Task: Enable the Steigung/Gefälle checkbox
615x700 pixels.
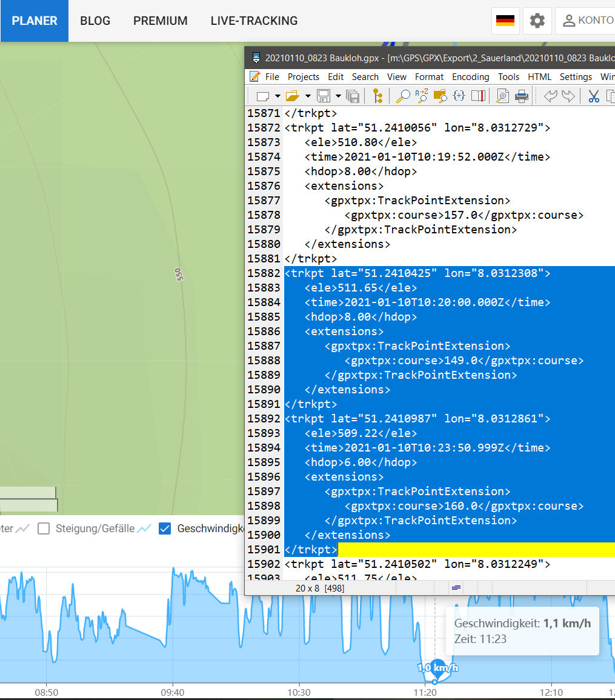Action: click(x=44, y=528)
